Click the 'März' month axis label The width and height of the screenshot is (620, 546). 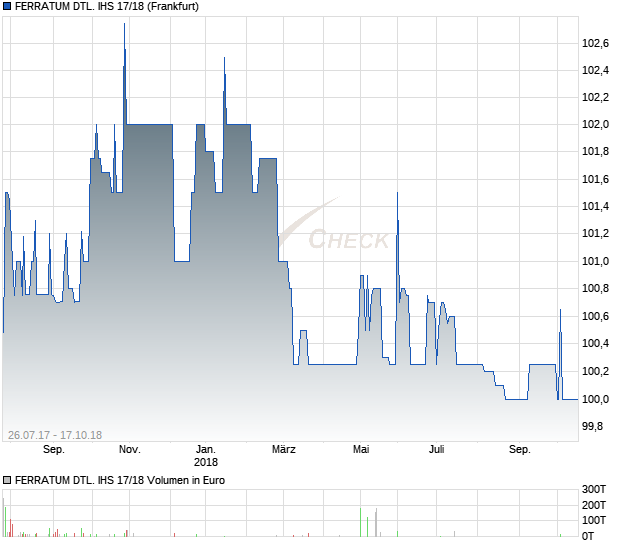[284, 450]
